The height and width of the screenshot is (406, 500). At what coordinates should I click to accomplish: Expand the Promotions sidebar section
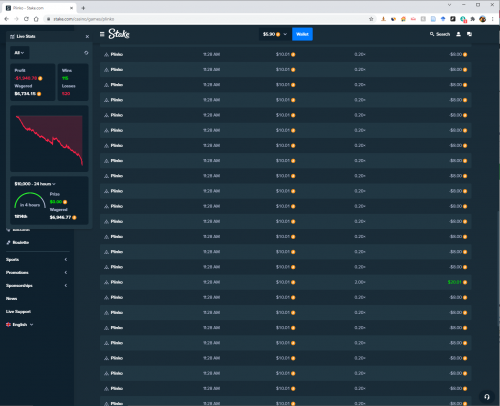coord(36,272)
